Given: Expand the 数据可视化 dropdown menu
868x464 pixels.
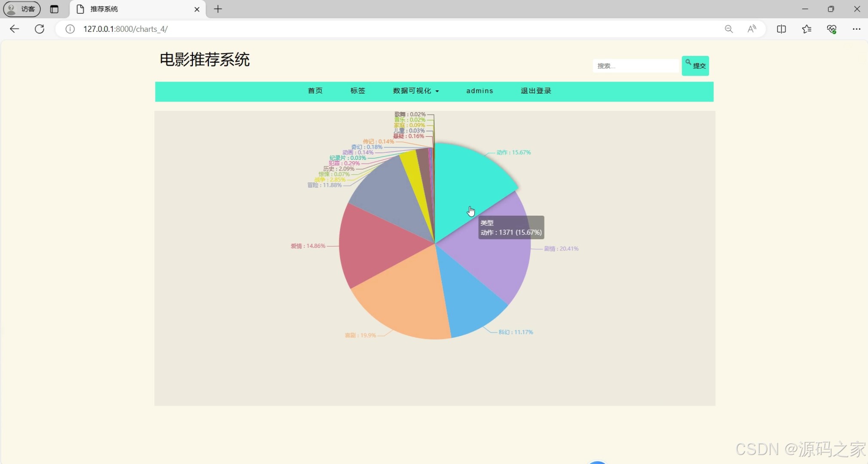Looking at the screenshot, I should (416, 91).
